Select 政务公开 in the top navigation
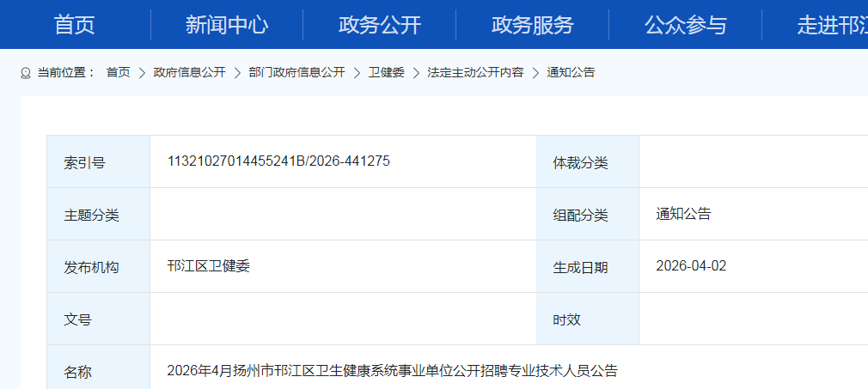868x389 pixels. (x=380, y=25)
